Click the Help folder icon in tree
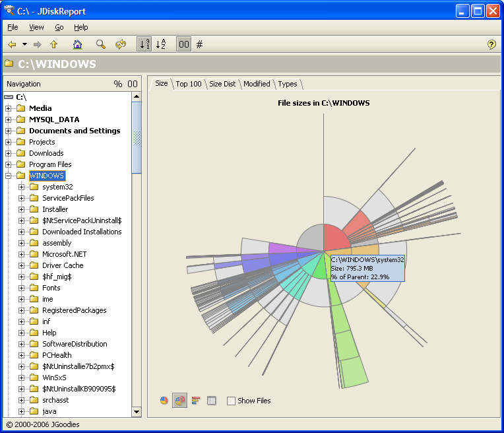504x433 pixels. tap(34, 333)
